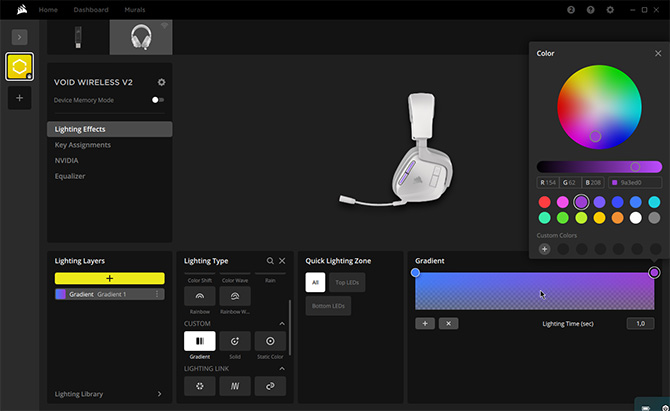Click the headset preview image
This screenshot has height=411, width=670.
[397, 150]
